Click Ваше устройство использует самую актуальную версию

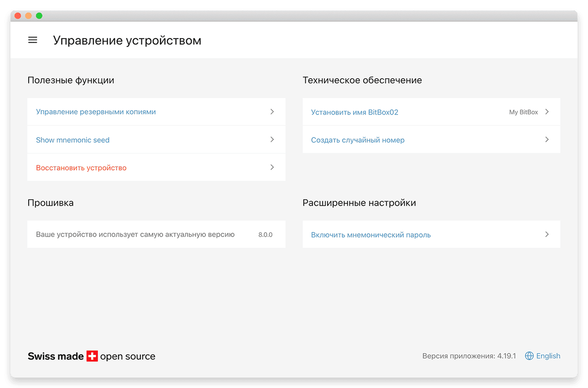(135, 234)
